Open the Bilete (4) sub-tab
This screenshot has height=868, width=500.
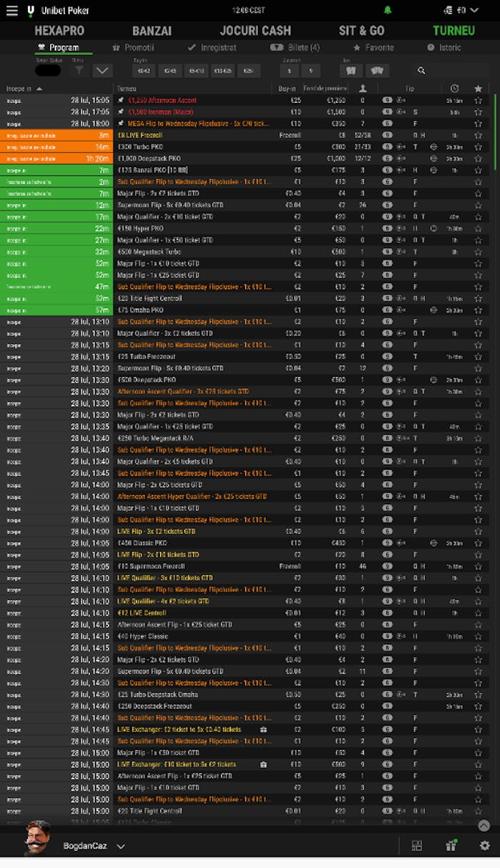[x=295, y=47]
